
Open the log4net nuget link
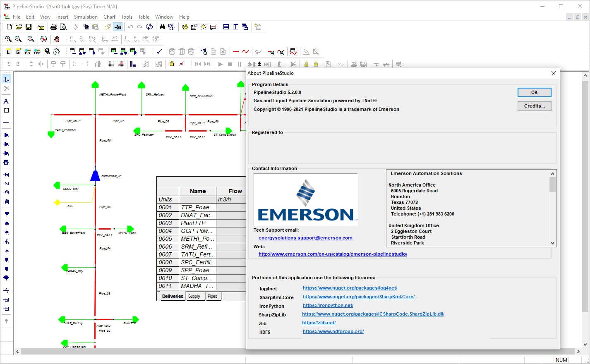(350, 288)
